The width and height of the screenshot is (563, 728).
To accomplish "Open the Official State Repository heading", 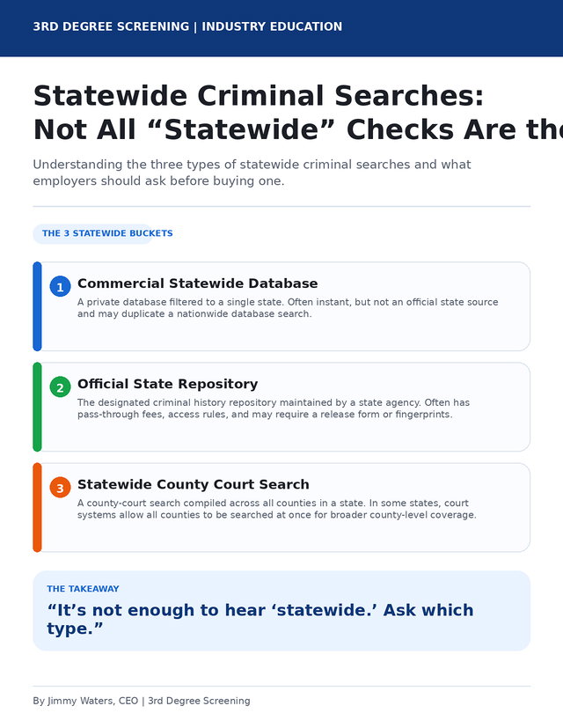I will (x=167, y=384).
